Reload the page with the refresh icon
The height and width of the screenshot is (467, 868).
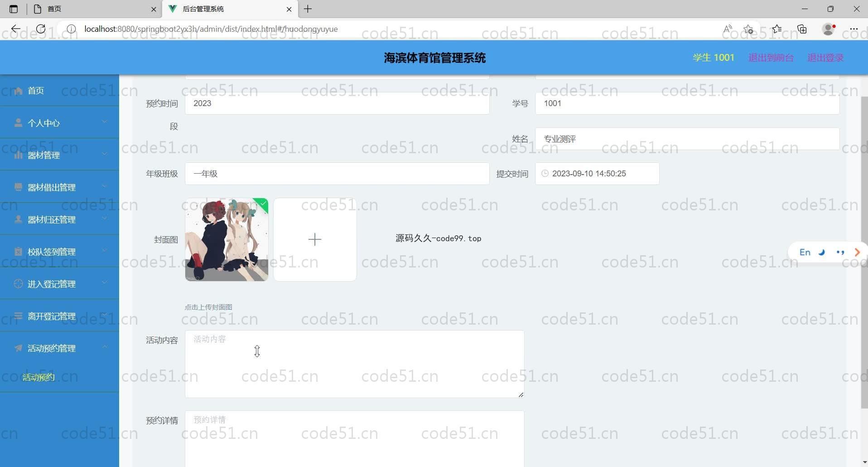(41, 29)
